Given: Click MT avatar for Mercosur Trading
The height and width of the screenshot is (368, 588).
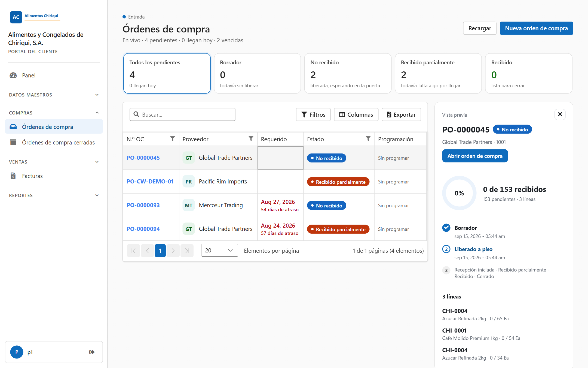Looking at the screenshot, I should (189, 205).
